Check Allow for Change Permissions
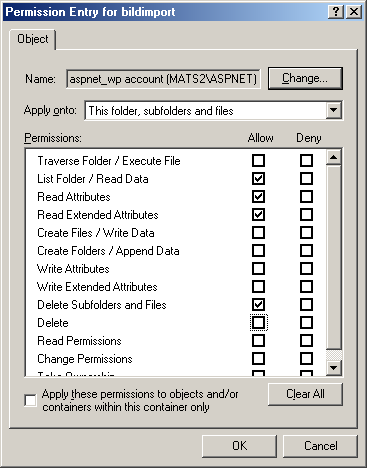 (258, 358)
